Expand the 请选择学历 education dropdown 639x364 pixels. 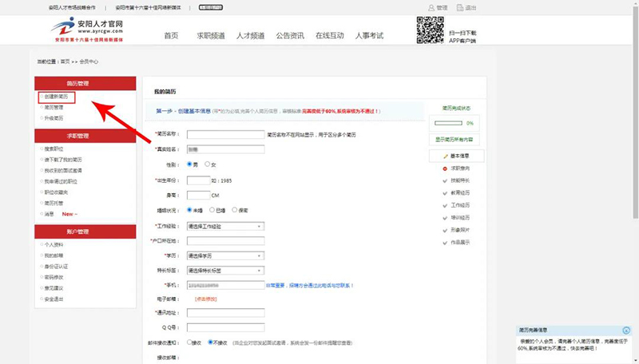coord(225,255)
